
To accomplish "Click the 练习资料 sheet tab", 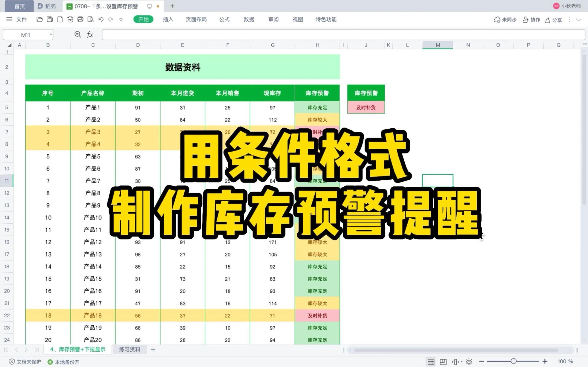I will [130, 349].
